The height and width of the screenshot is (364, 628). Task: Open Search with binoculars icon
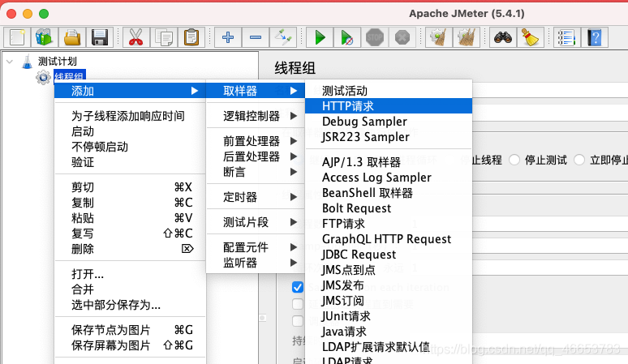(x=502, y=37)
